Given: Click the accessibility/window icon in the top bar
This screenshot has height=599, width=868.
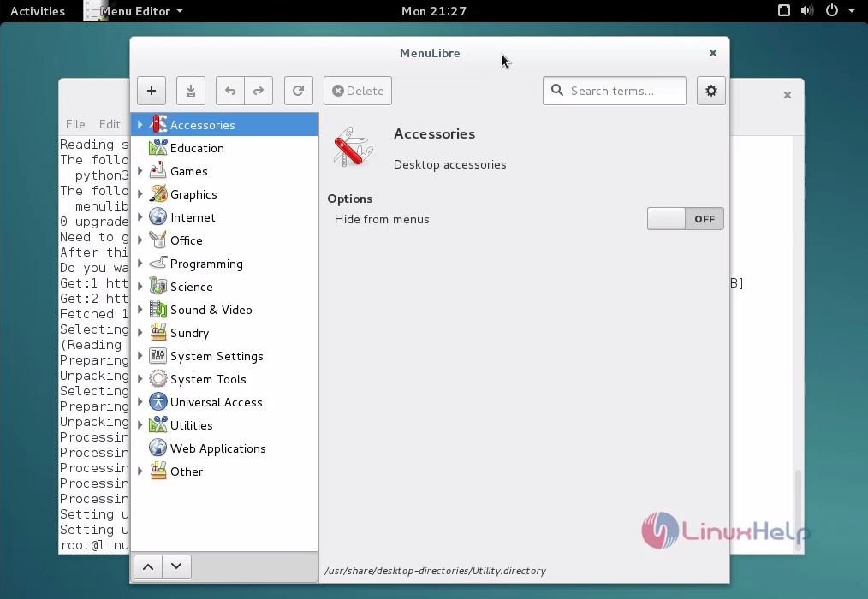Looking at the screenshot, I should click(784, 10).
